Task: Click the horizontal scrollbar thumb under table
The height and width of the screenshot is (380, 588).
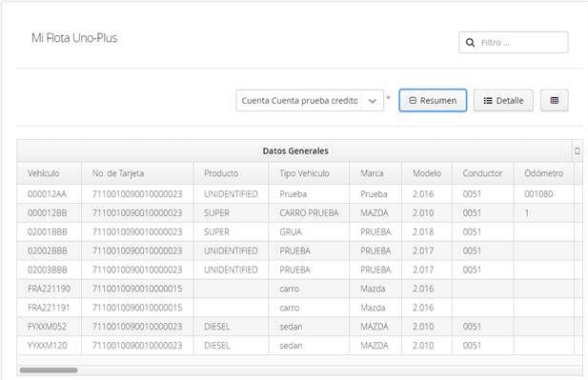Action: 49,370
